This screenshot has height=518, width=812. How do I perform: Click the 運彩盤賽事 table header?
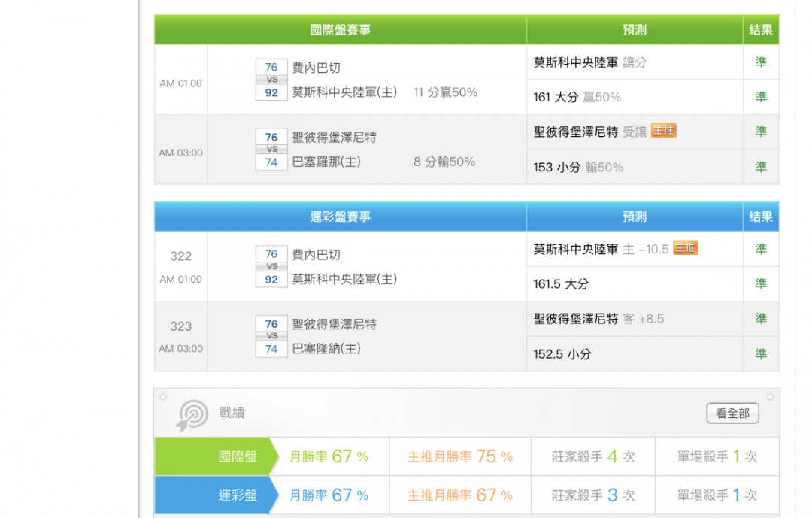click(341, 217)
